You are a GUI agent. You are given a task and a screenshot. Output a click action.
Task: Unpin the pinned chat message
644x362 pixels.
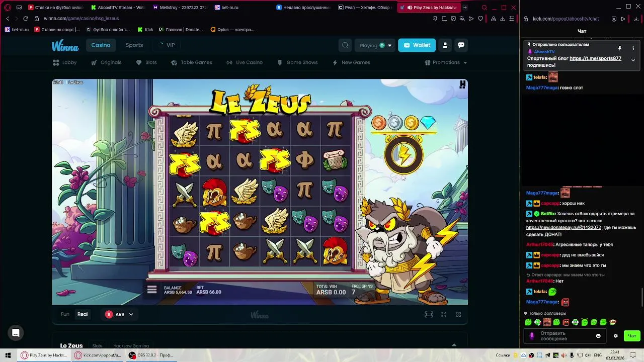620,48
